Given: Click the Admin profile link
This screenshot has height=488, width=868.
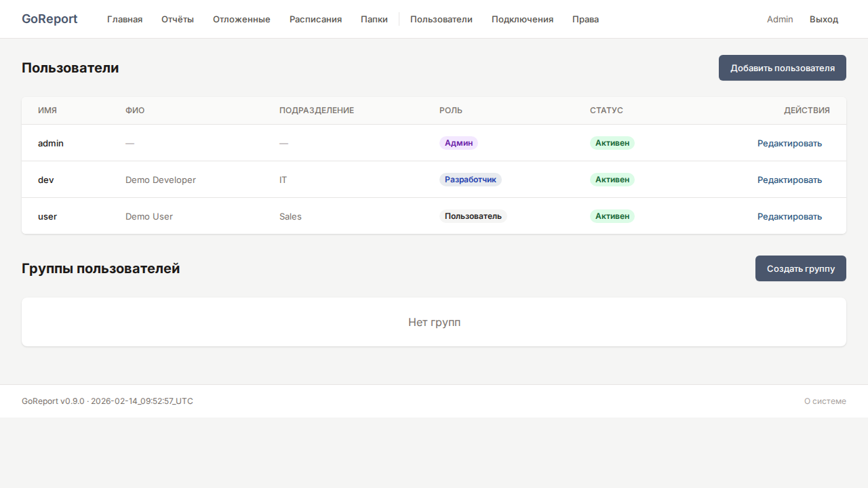Looking at the screenshot, I should [780, 19].
